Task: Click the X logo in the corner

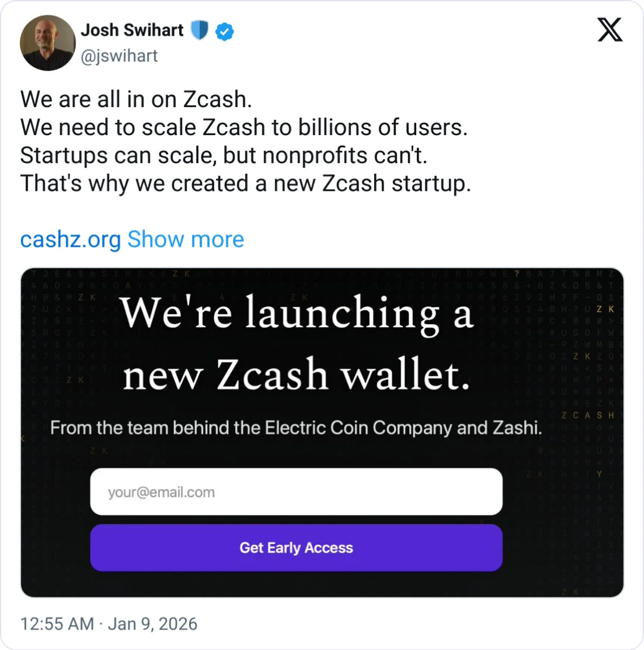Action: (610, 29)
